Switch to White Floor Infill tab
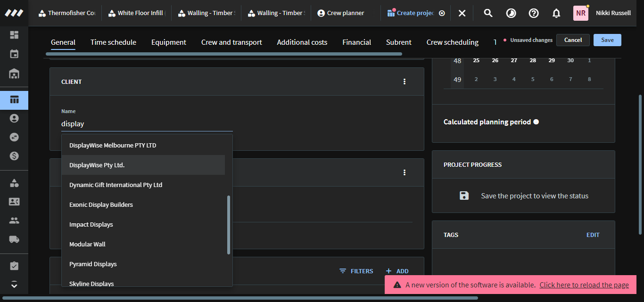The height and width of the screenshot is (302, 644). [136, 13]
